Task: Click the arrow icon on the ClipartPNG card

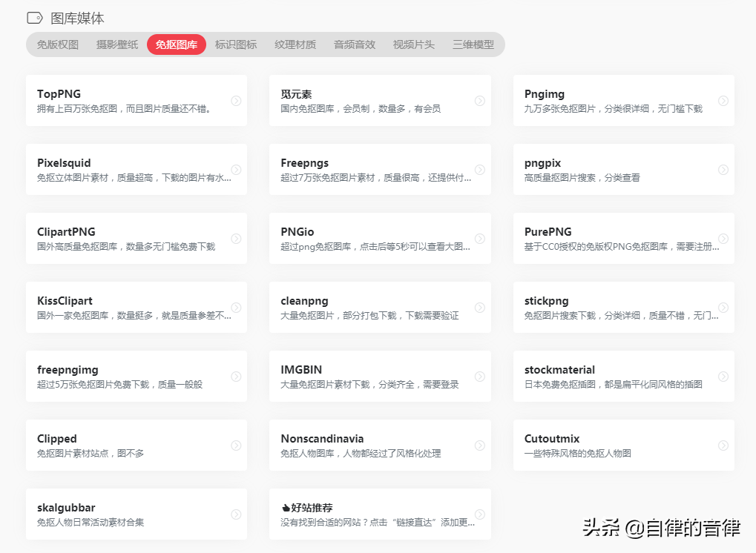Action: (x=236, y=239)
